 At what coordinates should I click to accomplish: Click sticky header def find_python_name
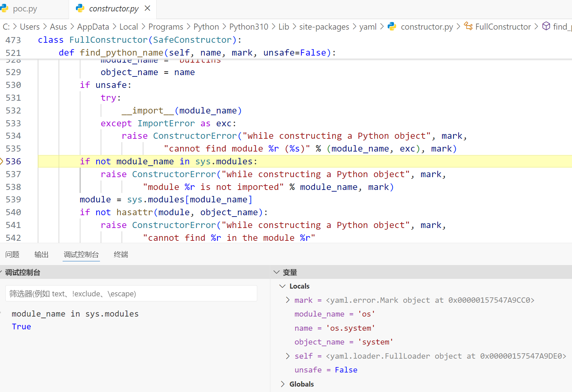pyautogui.click(x=197, y=53)
